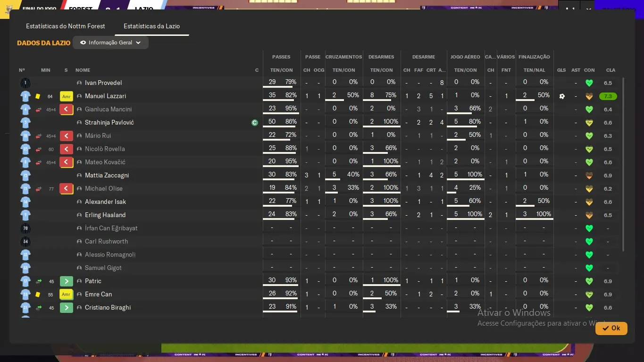This screenshot has width=644, height=362.
Task: Open the Informação Geral view dropdown
Action: pos(110,42)
